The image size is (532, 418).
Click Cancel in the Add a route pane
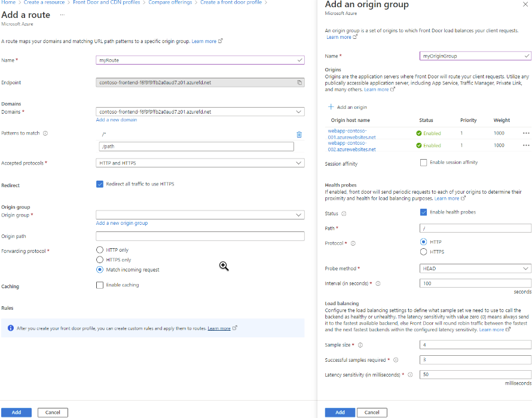point(53,413)
